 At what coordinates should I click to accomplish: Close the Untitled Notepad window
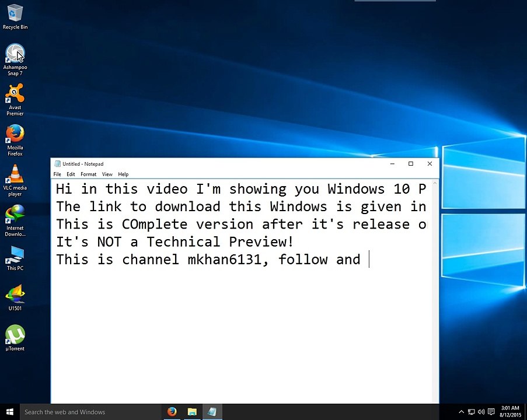[430, 164]
